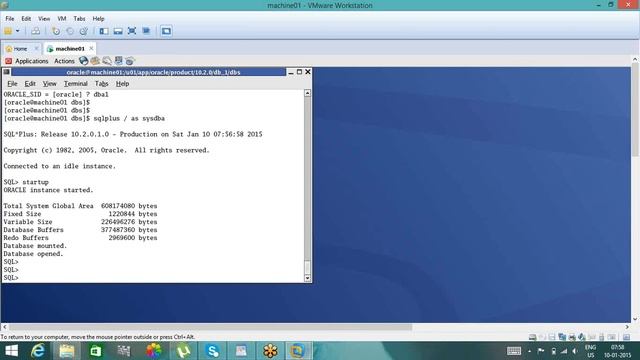Image resolution: width=640 pixels, height=360 pixels.
Task: Take a snapshot of this virtual machine
Action: (x=56, y=31)
